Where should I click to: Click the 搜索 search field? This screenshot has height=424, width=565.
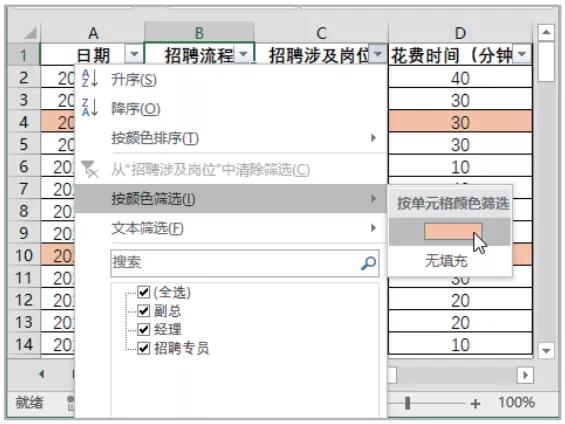tap(245, 263)
